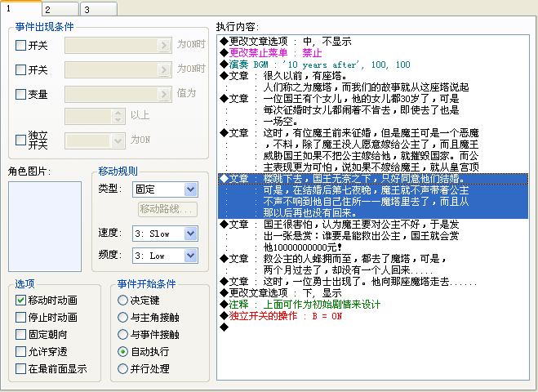
Task: Click the 移动路线... button
Action: [x=168, y=209]
